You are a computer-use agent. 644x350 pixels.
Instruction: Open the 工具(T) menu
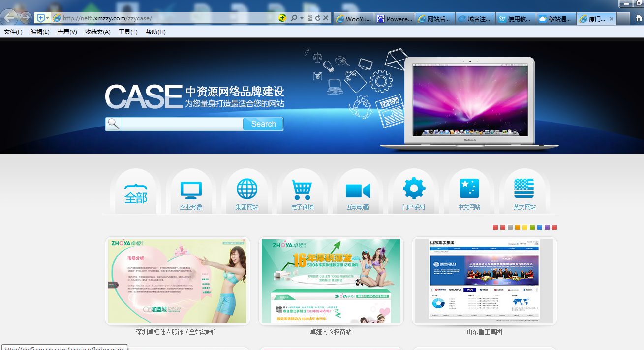128,32
